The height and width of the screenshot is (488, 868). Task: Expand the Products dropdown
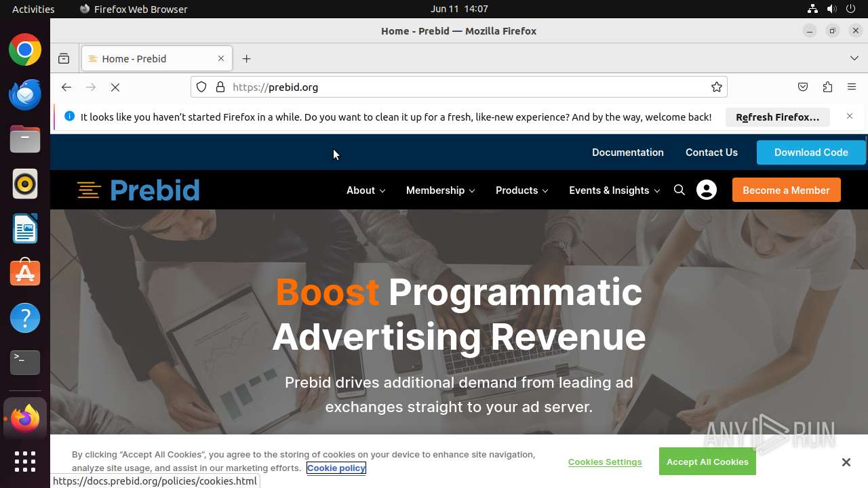(x=521, y=190)
